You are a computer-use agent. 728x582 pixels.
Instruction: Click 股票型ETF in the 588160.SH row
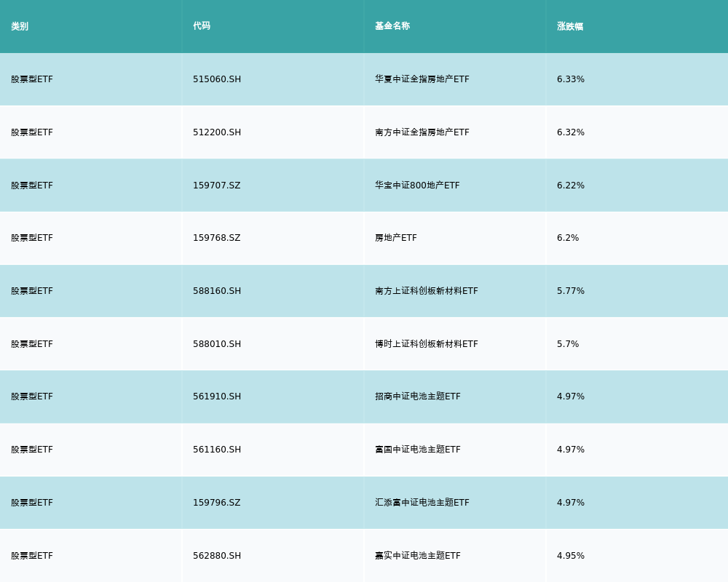(x=32, y=291)
